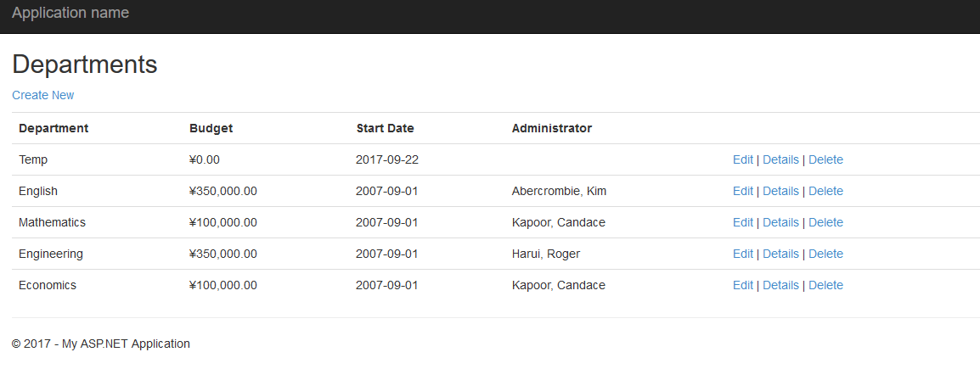
Task: Click the Administrator column header
Action: click(551, 128)
